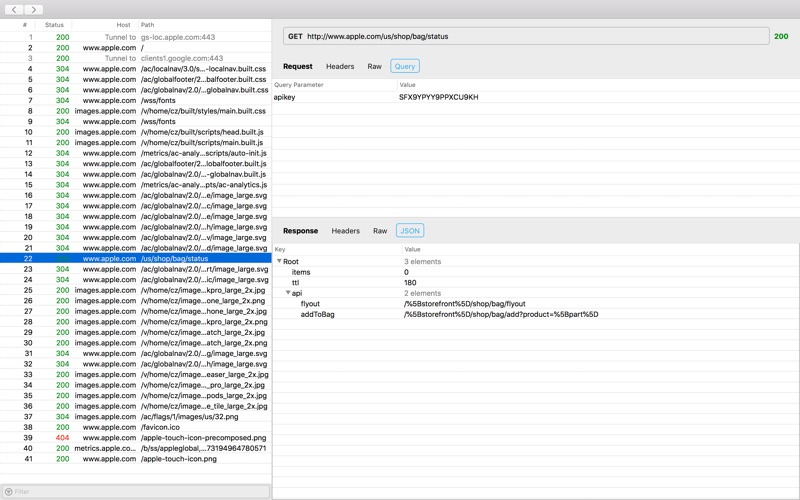Open the Response Raw tab
Image resolution: width=800 pixels, height=500 pixels.
380,231
